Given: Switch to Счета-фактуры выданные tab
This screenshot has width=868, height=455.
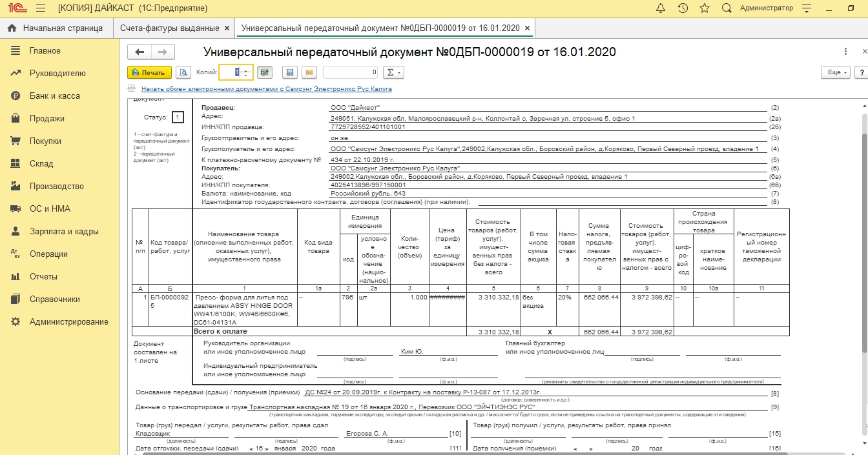Looking at the screenshot, I should (170, 28).
